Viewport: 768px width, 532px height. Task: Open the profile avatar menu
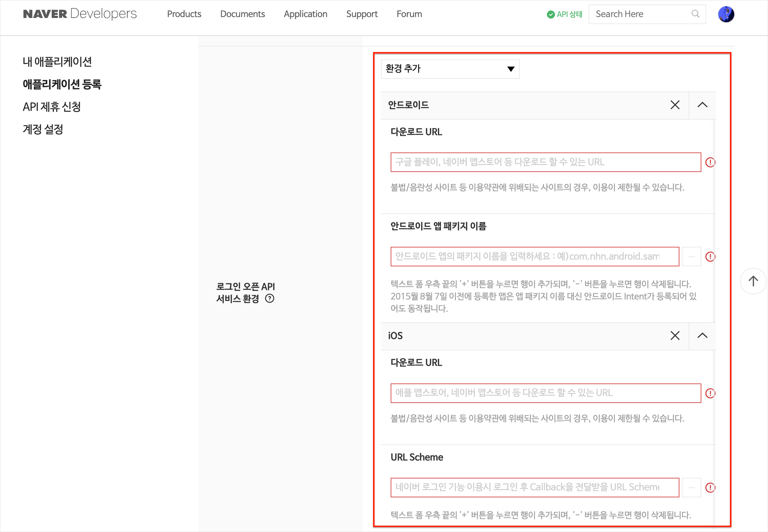coord(726,14)
